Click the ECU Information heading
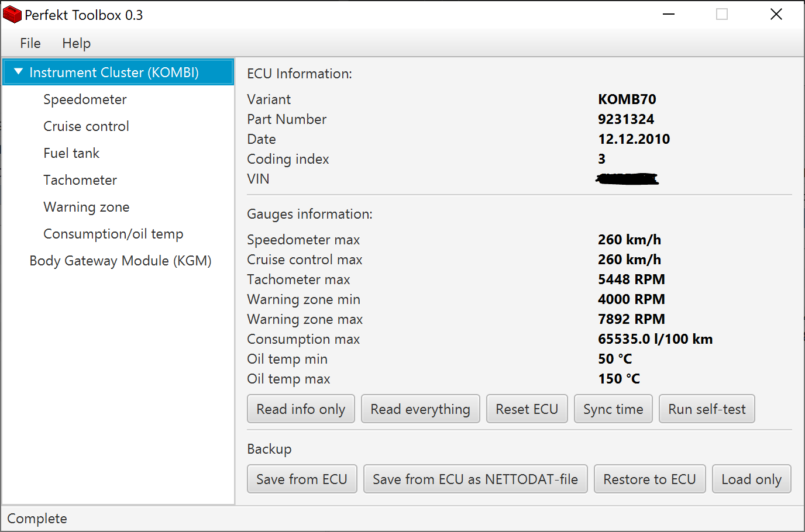 coord(300,74)
